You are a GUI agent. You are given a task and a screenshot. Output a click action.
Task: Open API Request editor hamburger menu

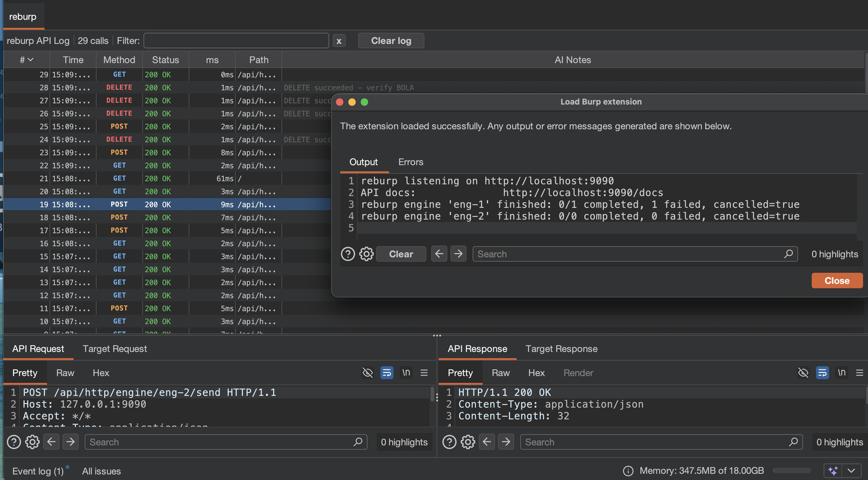424,373
